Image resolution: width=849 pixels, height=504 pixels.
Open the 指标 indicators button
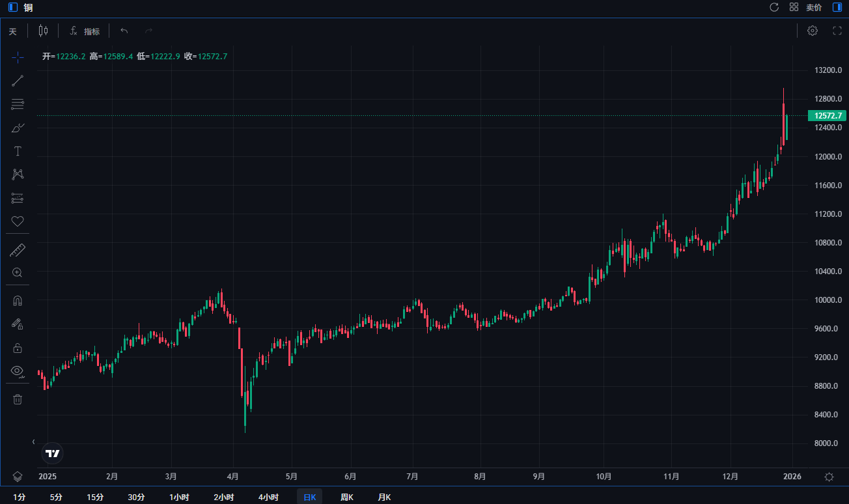pyautogui.click(x=85, y=31)
